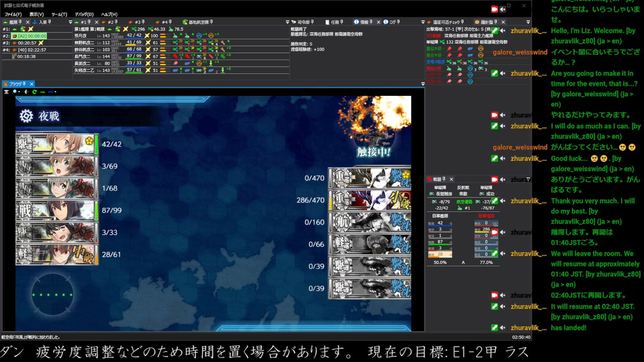Close the 戦闘 battle tab

pos(451,180)
